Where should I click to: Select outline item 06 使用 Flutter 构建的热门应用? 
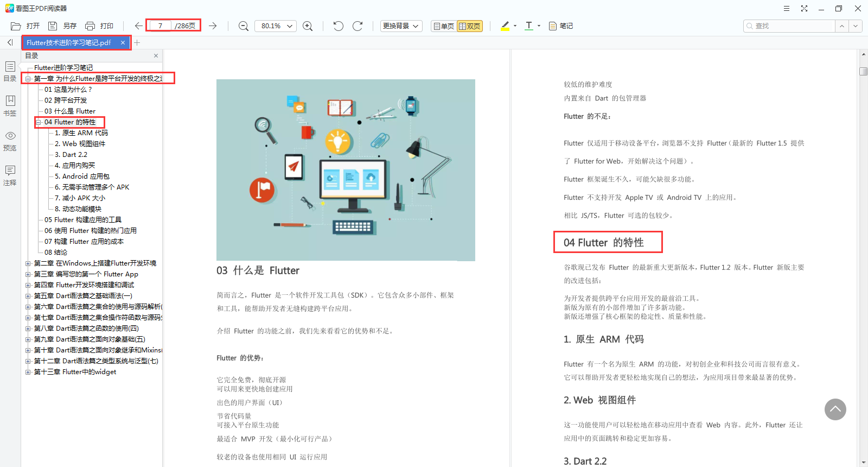click(91, 231)
